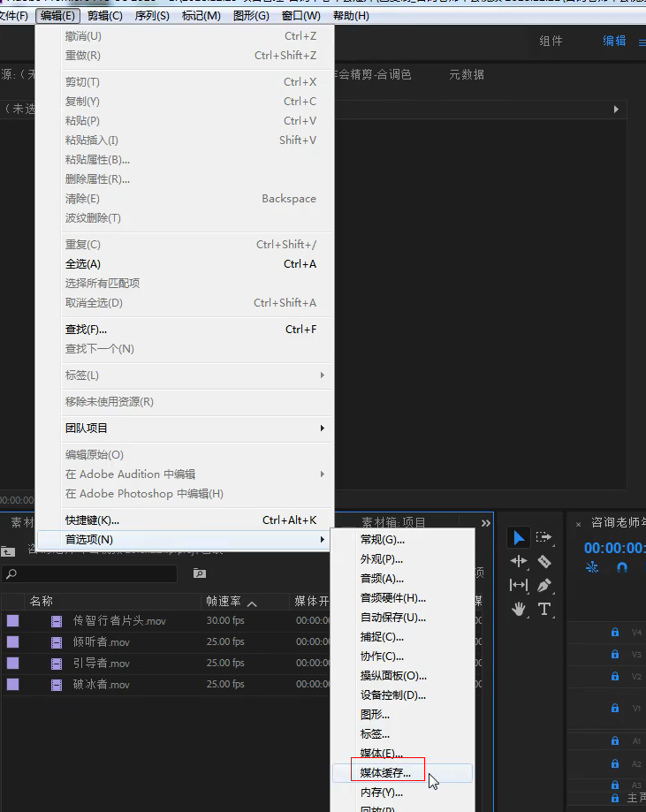Click find-in-bin folder search icon
Image resolution: width=646 pixels, height=812 pixels.
pyautogui.click(x=200, y=573)
